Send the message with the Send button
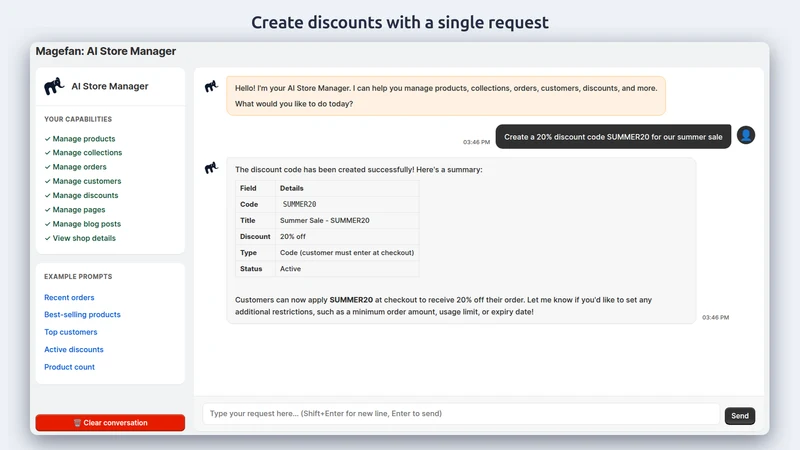Image resolution: width=800 pixels, height=450 pixels. click(740, 416)
